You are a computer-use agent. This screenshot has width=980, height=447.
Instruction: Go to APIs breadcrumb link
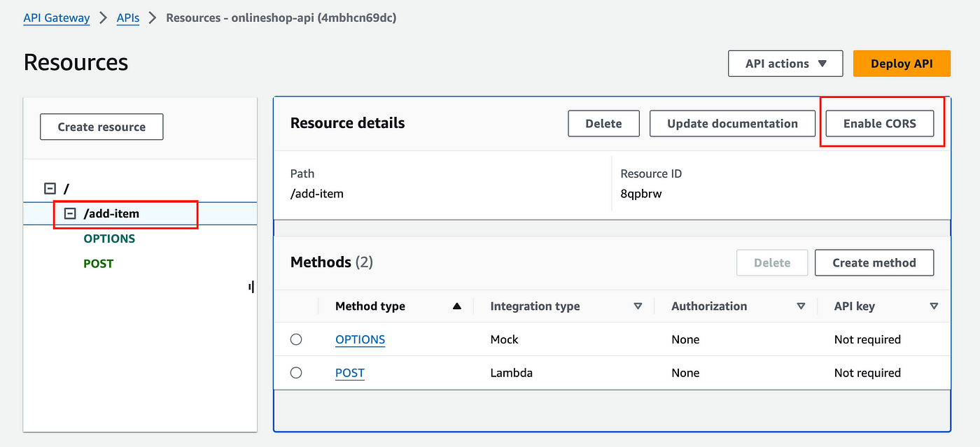click(127, 17)
